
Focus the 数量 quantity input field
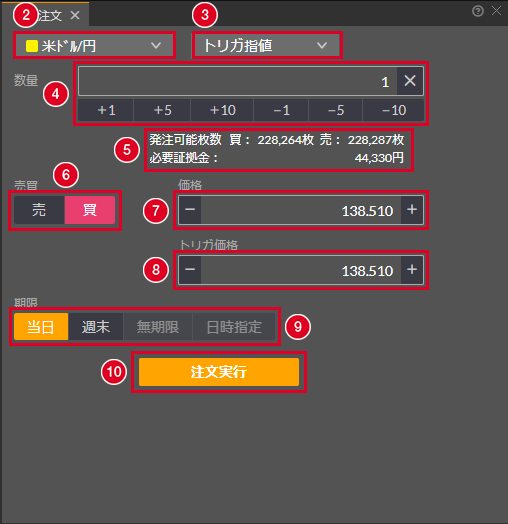(x=238, y=81)
